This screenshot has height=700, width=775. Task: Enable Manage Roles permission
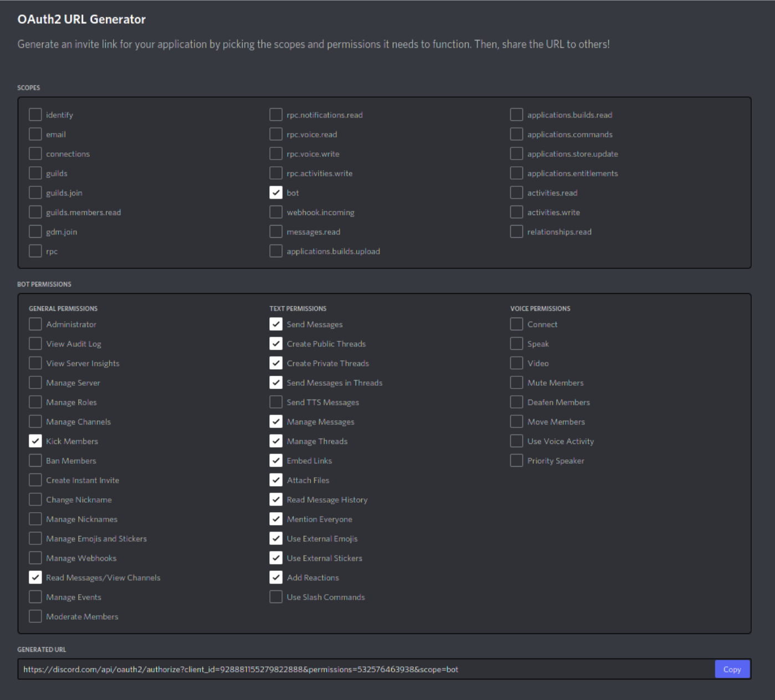click(35, 402)
